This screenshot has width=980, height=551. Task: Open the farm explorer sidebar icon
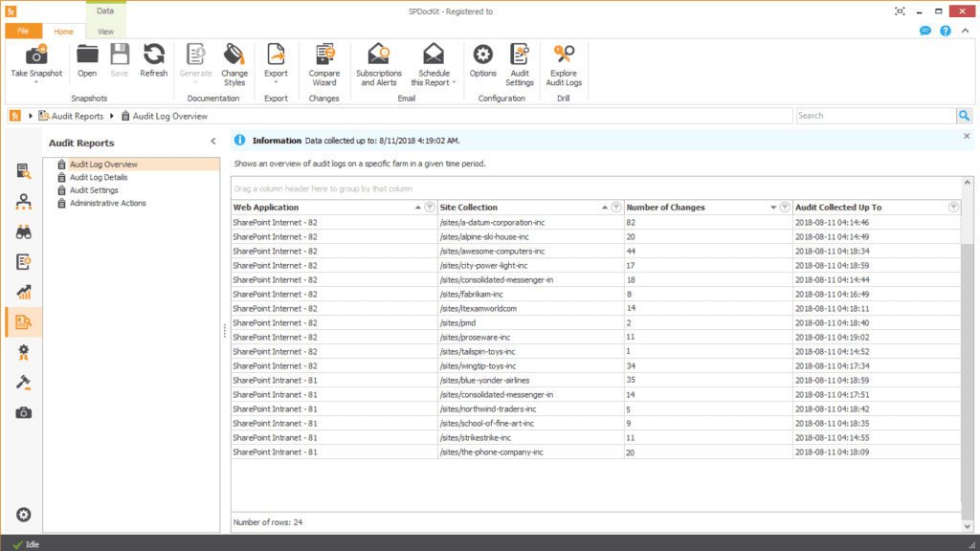click(24, 171)
